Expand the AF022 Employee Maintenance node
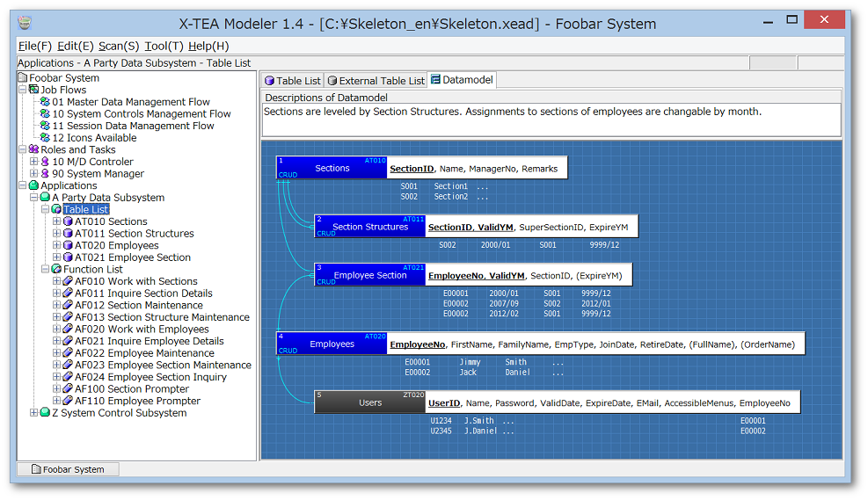 (56, 353)
